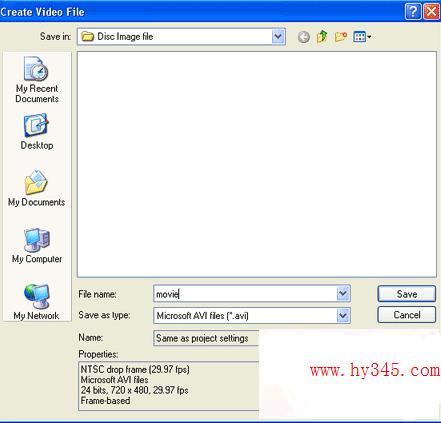Jump to the Desktop location
The width and height of the screenshot is (441, 423).
coord(37,132)
